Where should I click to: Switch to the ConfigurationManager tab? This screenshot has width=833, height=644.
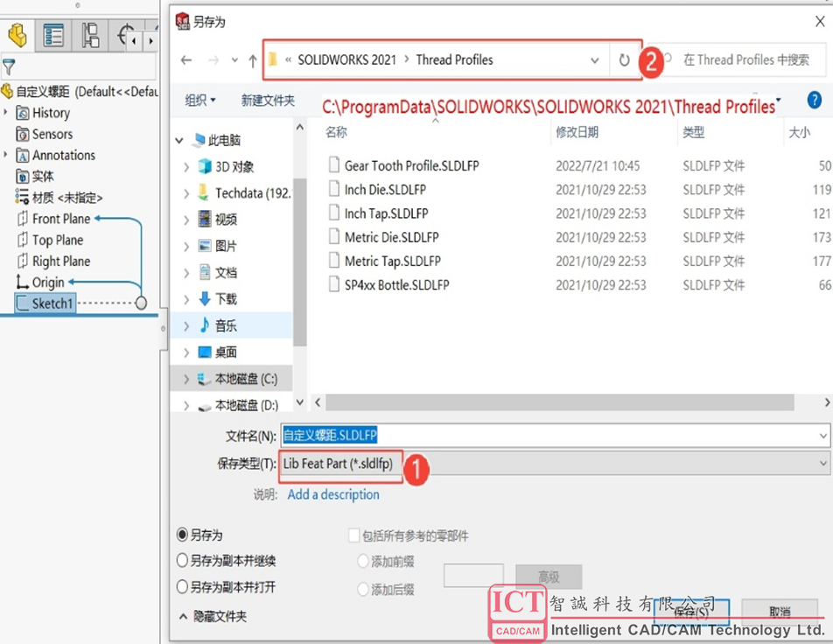click(90, 36)
